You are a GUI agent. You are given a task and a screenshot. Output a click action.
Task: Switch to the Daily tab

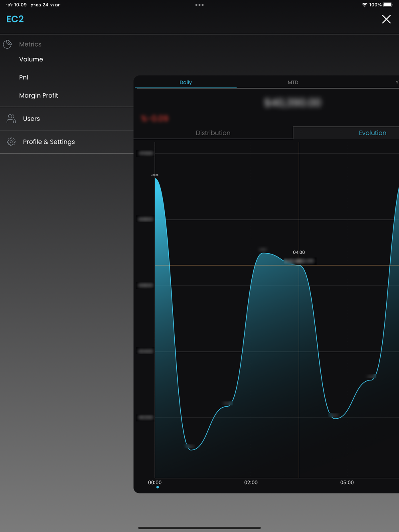186,83
